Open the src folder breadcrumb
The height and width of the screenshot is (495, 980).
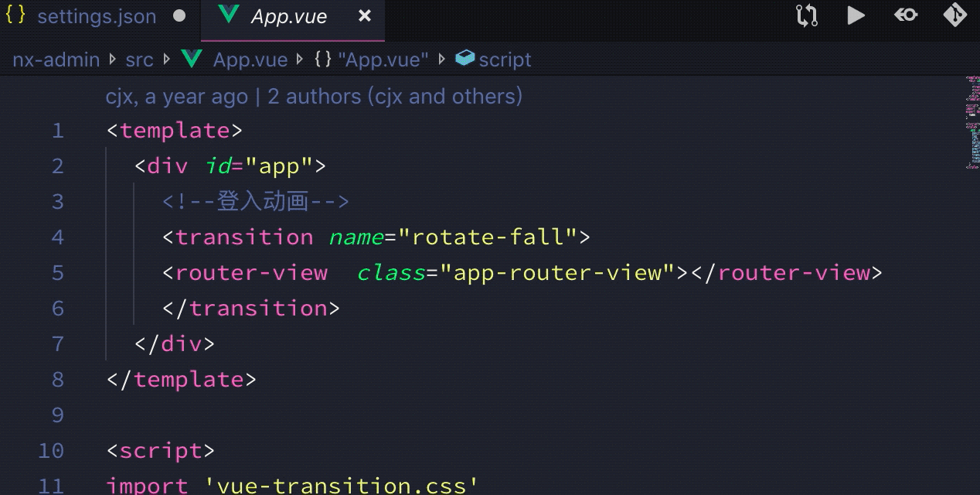[x=139, y=60]
